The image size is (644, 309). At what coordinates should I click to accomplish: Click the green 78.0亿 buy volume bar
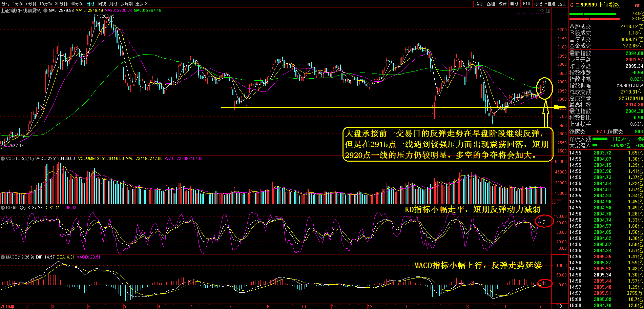pyautogui.click(x=593, y=14)
